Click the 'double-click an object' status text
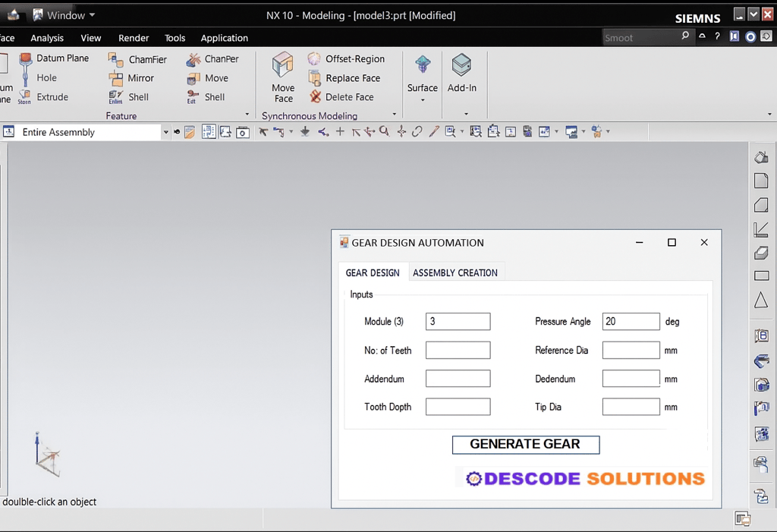 pos(49,502)
